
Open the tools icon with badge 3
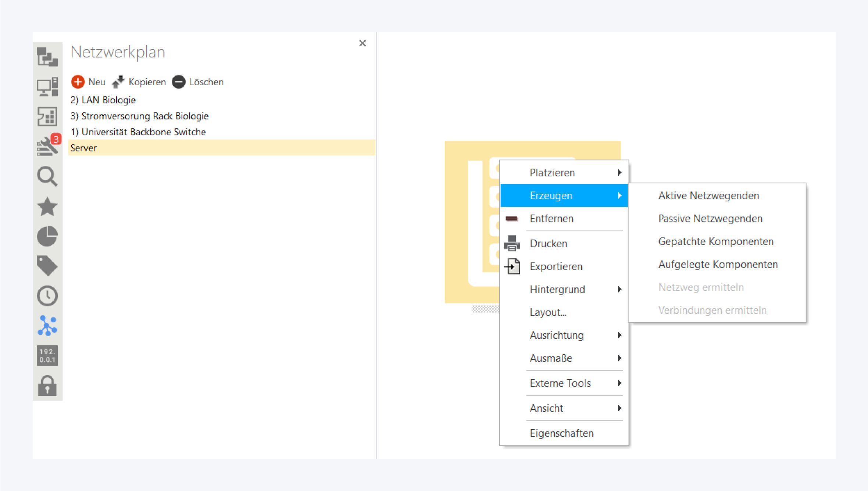[x=47, y=146]
